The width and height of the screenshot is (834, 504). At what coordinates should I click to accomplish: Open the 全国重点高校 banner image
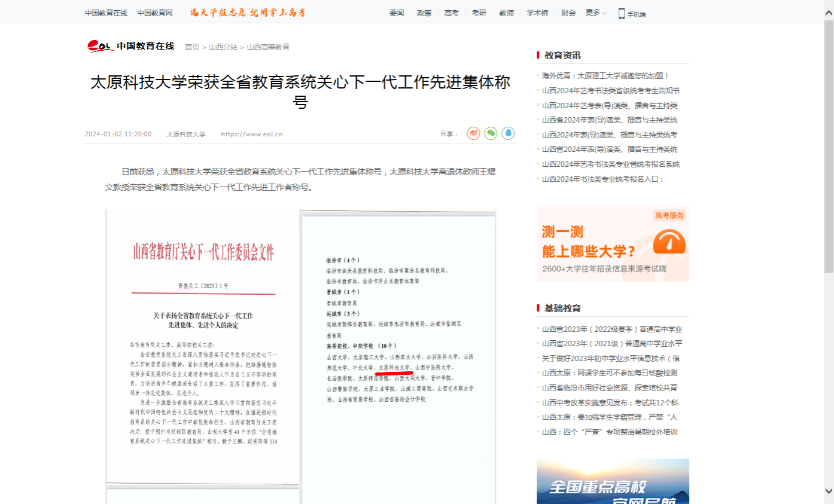click(613, 481)
